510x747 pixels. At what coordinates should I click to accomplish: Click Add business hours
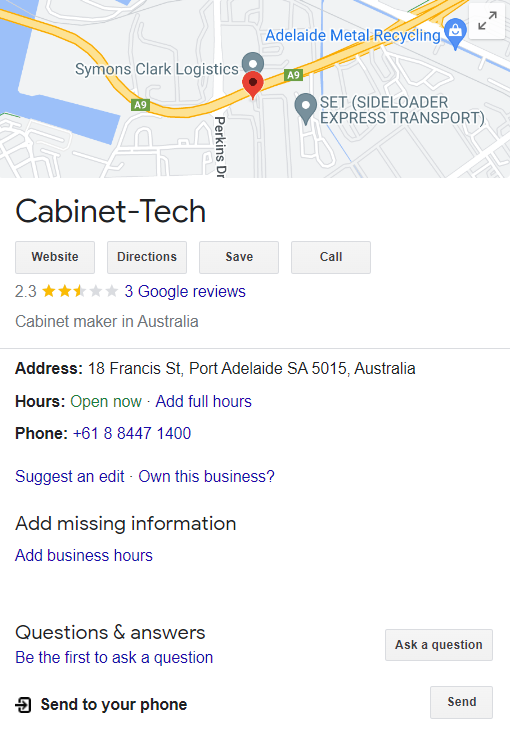click(x=84, y=555)
